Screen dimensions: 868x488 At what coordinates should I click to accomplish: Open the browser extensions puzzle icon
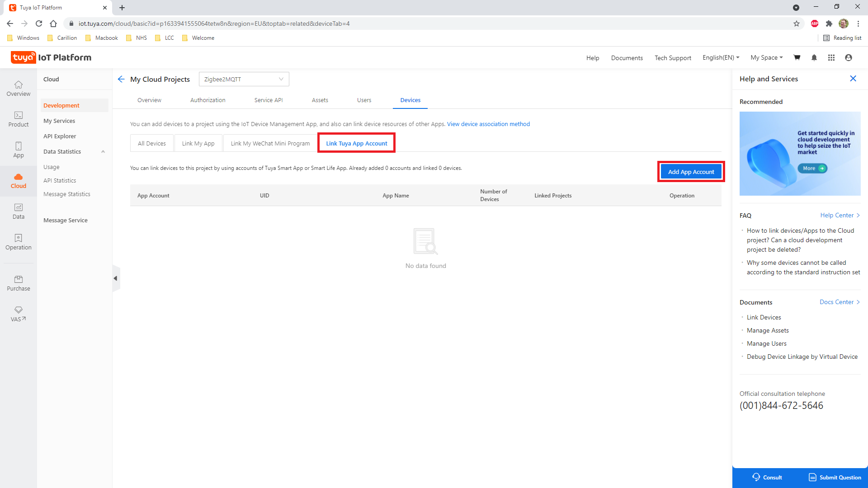tap(829, 23)
